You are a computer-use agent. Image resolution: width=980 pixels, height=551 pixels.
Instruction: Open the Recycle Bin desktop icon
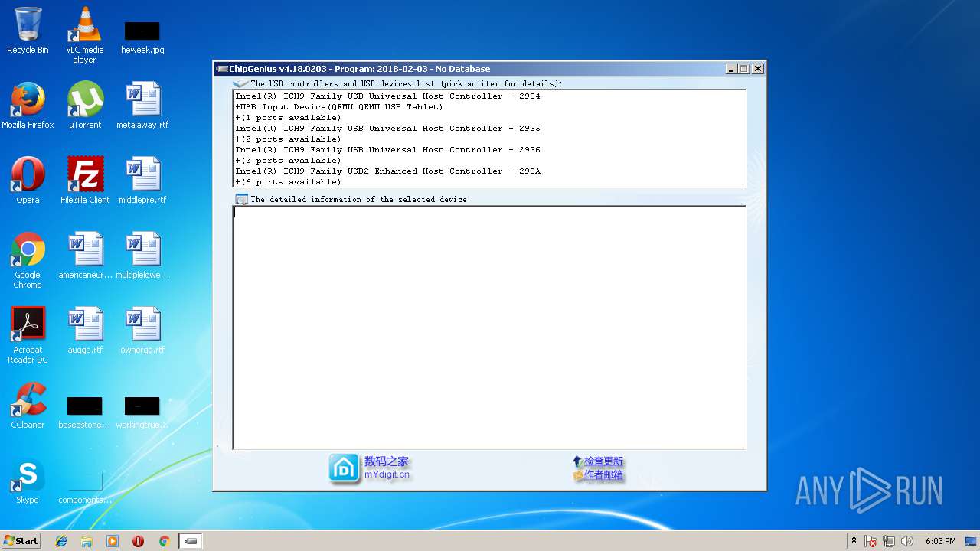[x=28, y=31]
